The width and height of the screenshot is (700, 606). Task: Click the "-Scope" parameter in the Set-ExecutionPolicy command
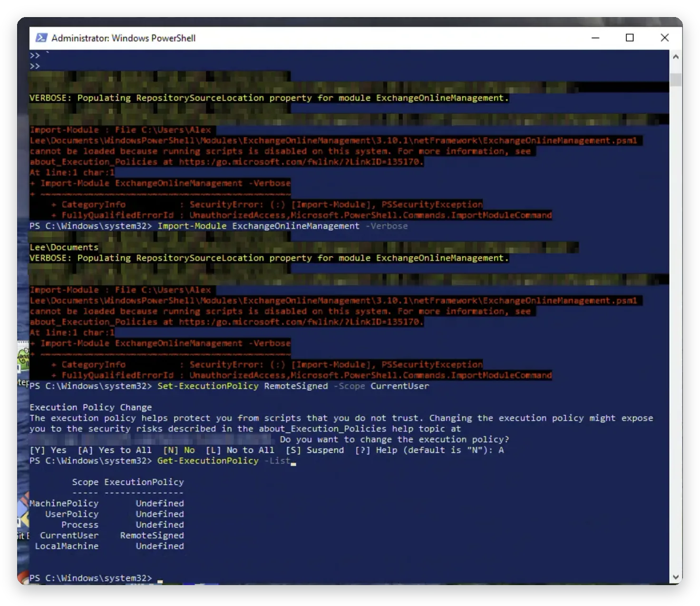[350, 386]
